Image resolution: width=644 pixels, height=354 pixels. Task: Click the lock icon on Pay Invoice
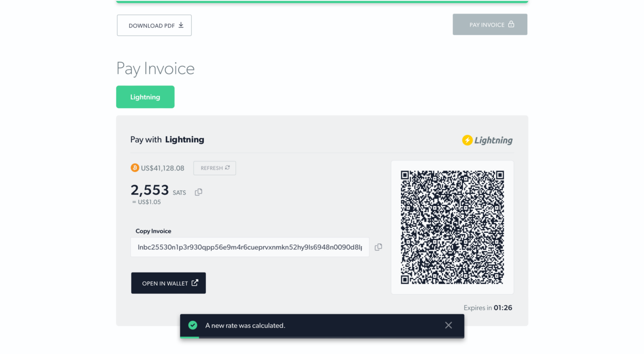(x=511, y=24)
